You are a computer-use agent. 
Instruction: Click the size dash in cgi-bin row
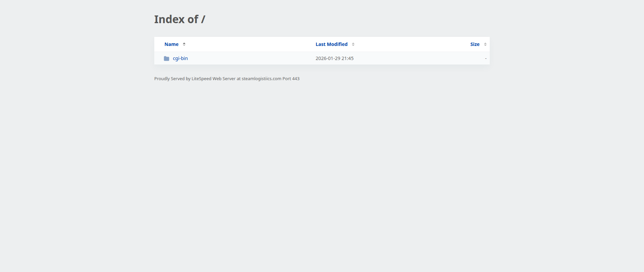pyautogui.click(x=485, y=58)
